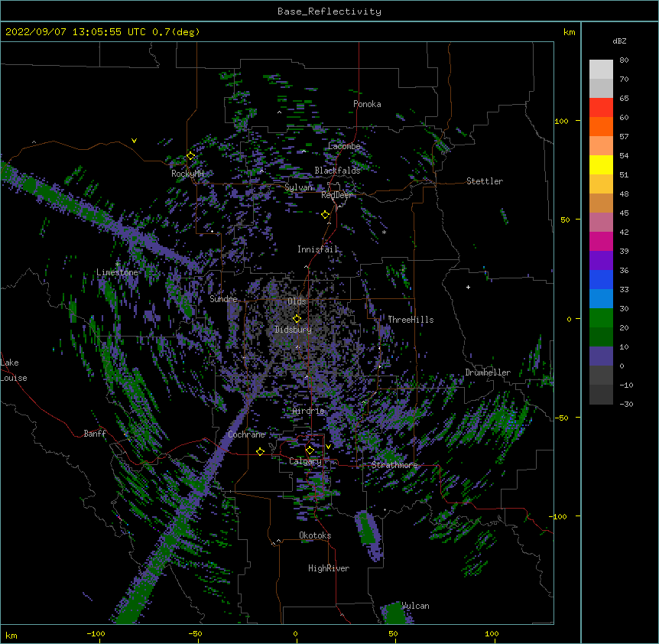The width and height of the screenshot is (659, 644).
Task: Click the Strathmore town label
Action: [x=394, y=465]
